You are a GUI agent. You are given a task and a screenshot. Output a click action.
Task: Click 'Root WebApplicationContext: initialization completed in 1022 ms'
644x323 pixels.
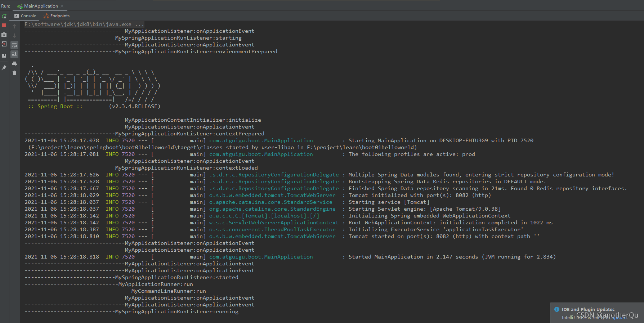[x=451, y=223]
